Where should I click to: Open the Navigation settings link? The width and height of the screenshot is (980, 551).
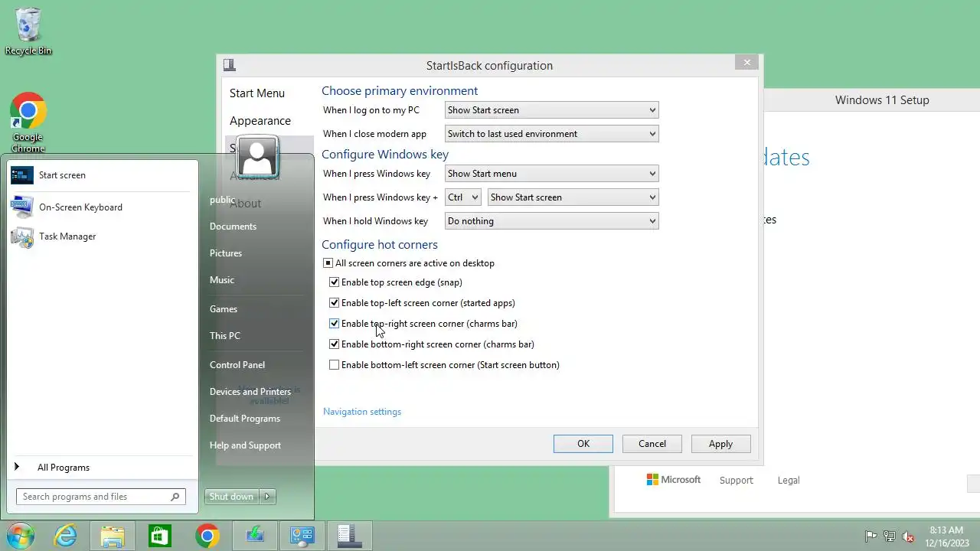click(x=362, y=412)
